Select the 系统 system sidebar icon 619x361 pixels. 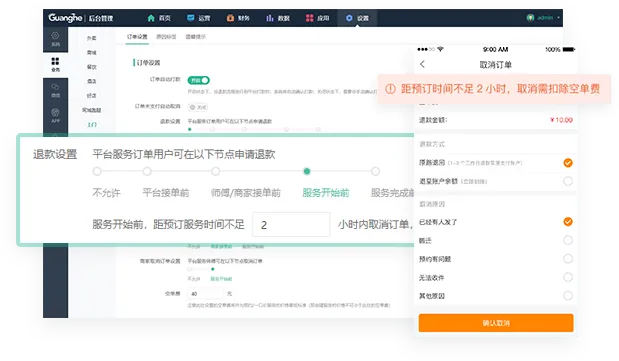pyautogui.click(x=55, y=39)
